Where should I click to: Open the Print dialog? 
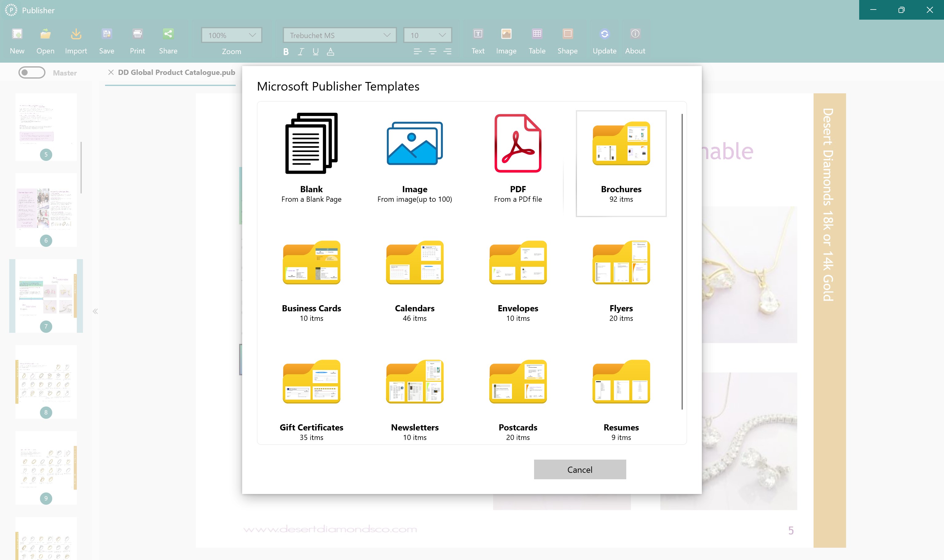click(x=137, y=40)
